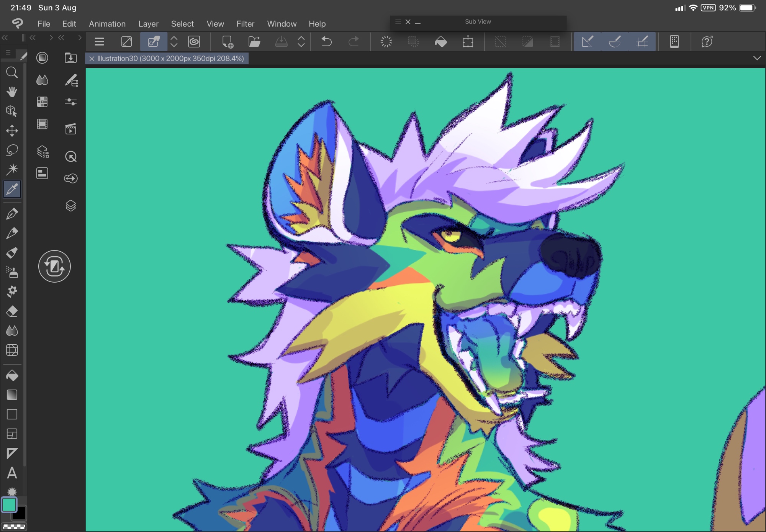Select the Lasso selection tool

point(12,150)
